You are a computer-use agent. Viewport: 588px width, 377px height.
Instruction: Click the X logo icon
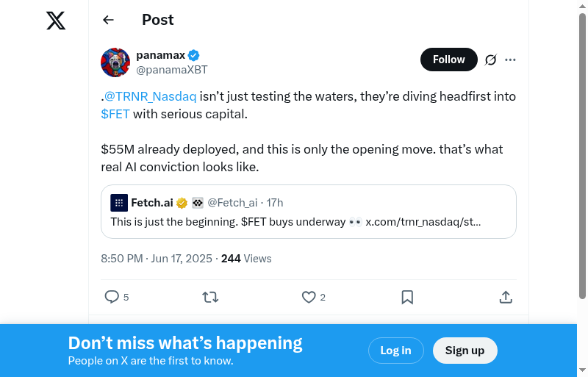pyautogui.click(x=56, y=21)
